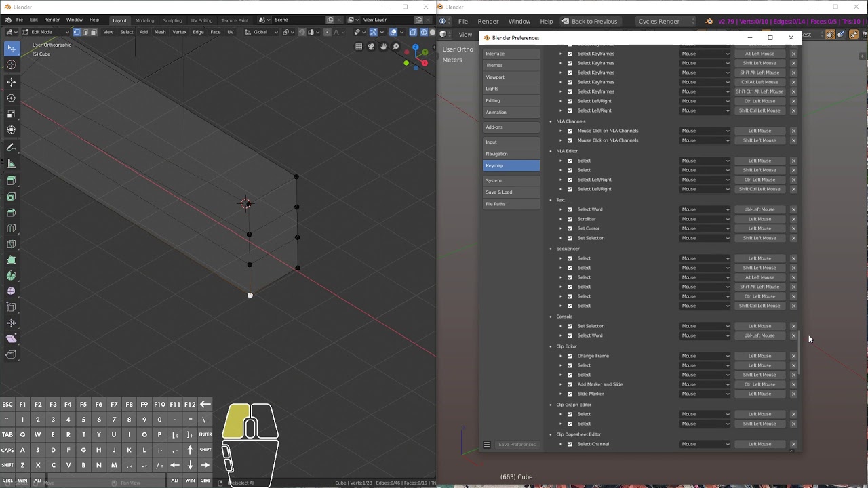
Task: Pick the Smooth vertices tool
Action: tap(12, 291)
